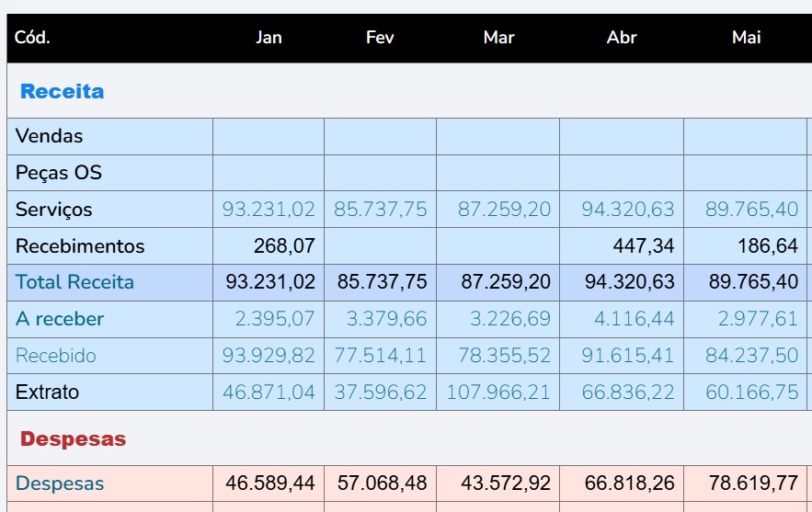Select the empty Peças OS cell under Mar
This screenshot has width=812, height=512.
[497, 173]
